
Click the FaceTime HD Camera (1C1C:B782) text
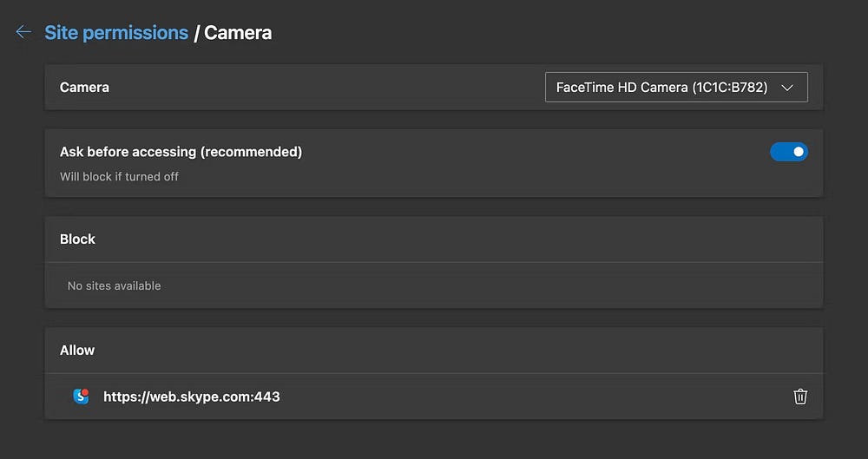point(661,88)
